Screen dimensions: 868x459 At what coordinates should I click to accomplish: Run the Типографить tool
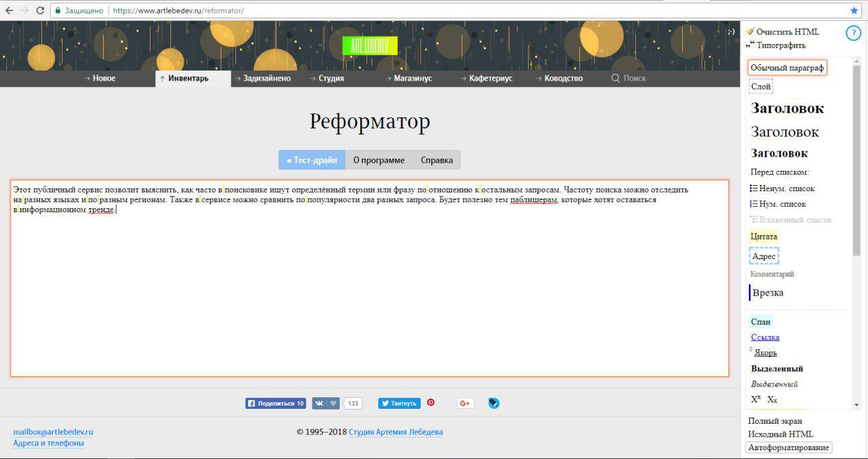click(776, 45)
